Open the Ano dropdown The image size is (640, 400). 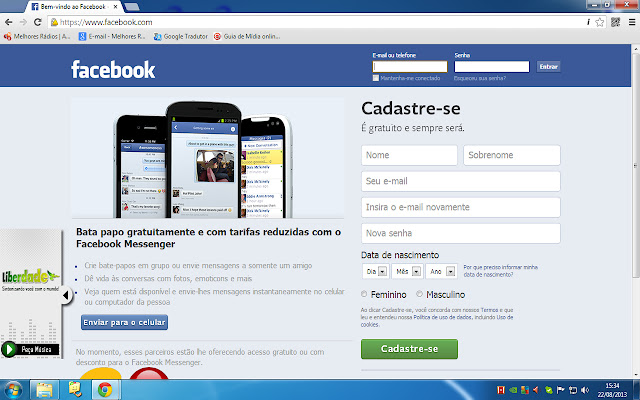pyautogui.click(x=441, y=271)
